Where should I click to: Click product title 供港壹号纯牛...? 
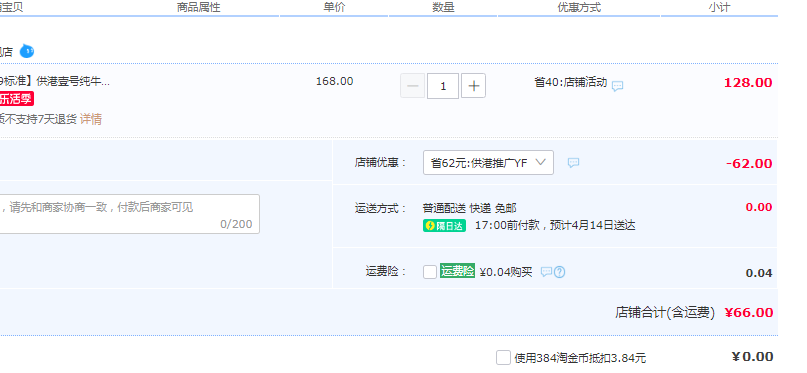coord(73,81)
